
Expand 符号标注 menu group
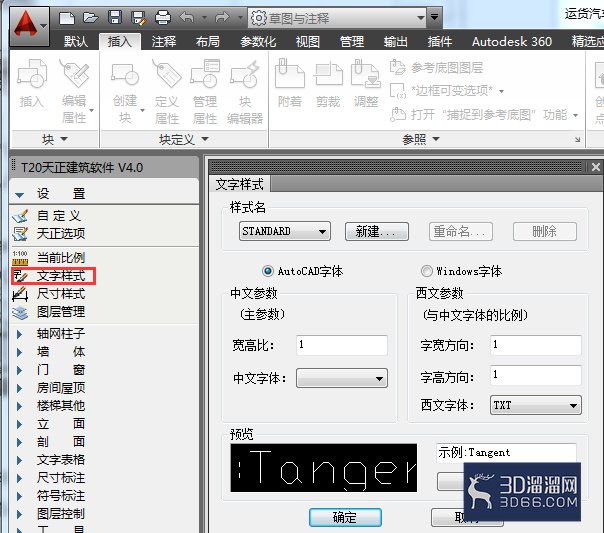pyautogui.click(x=20, y=496)
